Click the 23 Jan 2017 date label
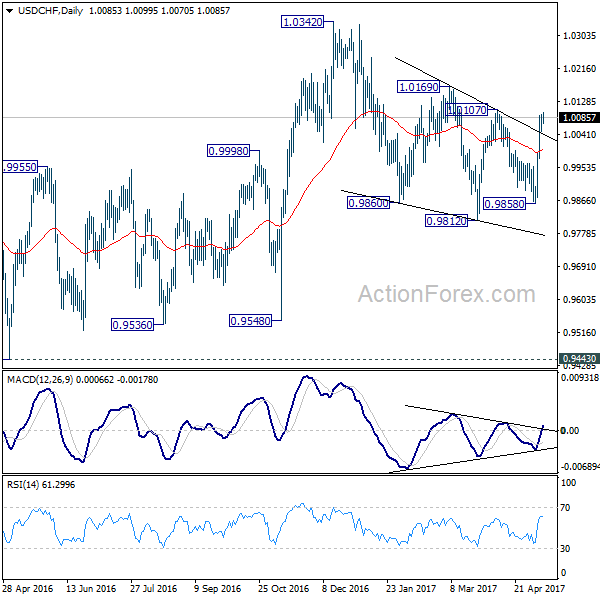The width and height of the screenshot is (600, 600). click(x=411, y=588)
